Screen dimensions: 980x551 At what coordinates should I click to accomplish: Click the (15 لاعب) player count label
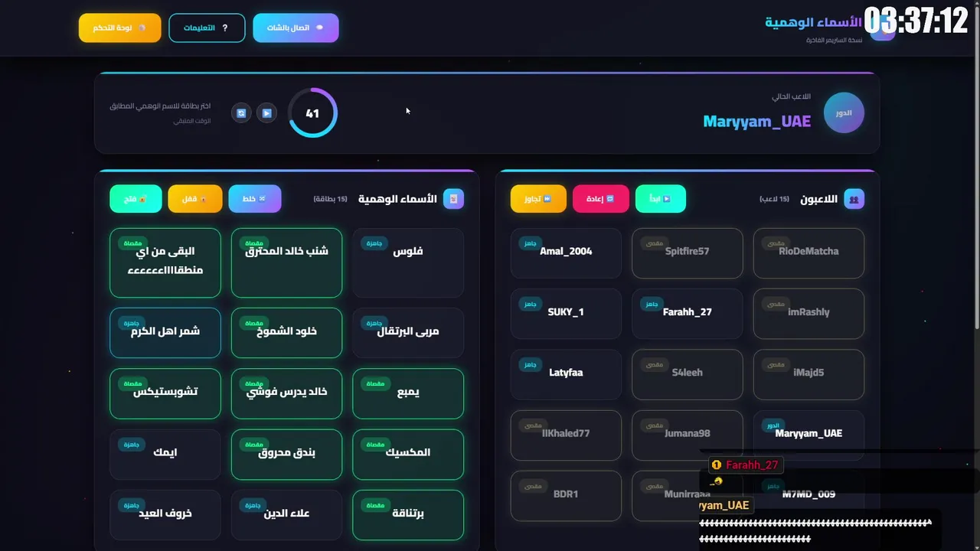[x=774, y=199]
